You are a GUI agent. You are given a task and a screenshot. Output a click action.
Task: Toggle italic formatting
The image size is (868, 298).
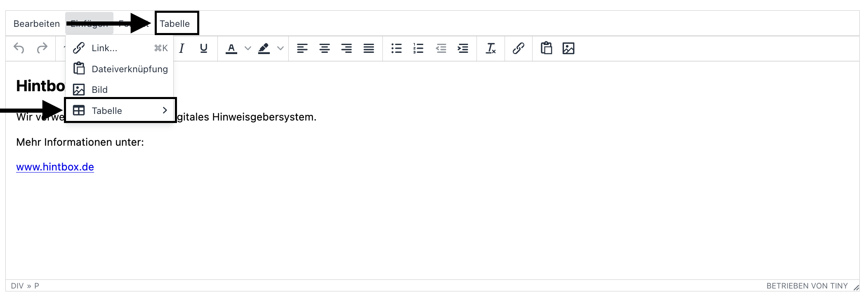(182, 48)
